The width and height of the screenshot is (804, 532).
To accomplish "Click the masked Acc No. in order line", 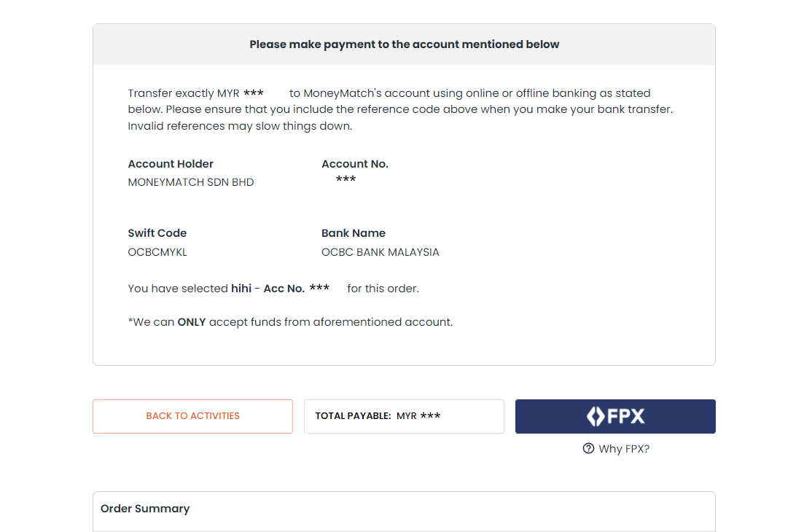I will click(x=319, y=288).
